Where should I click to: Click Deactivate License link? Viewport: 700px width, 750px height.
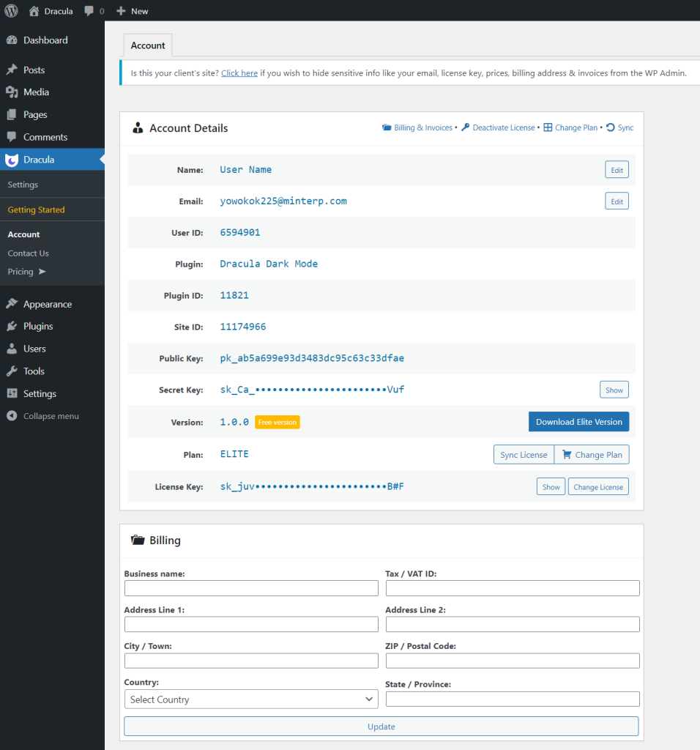pos(504,127)
